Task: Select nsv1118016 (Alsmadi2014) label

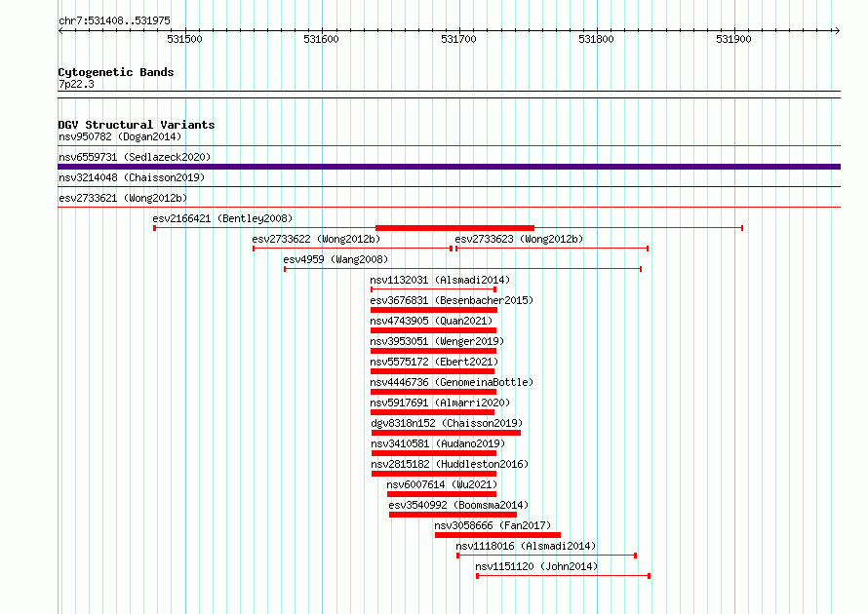Action: tap(526, 546)
